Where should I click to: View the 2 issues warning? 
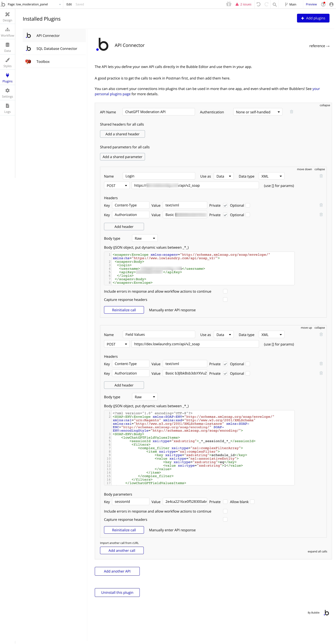point(243,4)
